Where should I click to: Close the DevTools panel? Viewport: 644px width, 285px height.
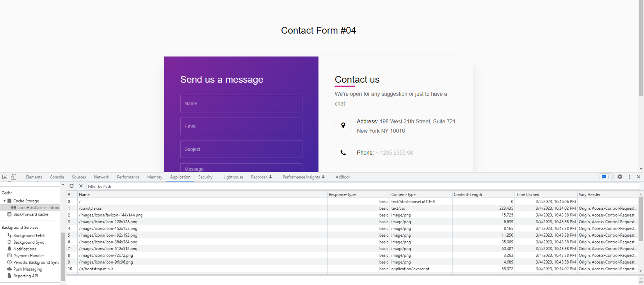click(639, 177)
